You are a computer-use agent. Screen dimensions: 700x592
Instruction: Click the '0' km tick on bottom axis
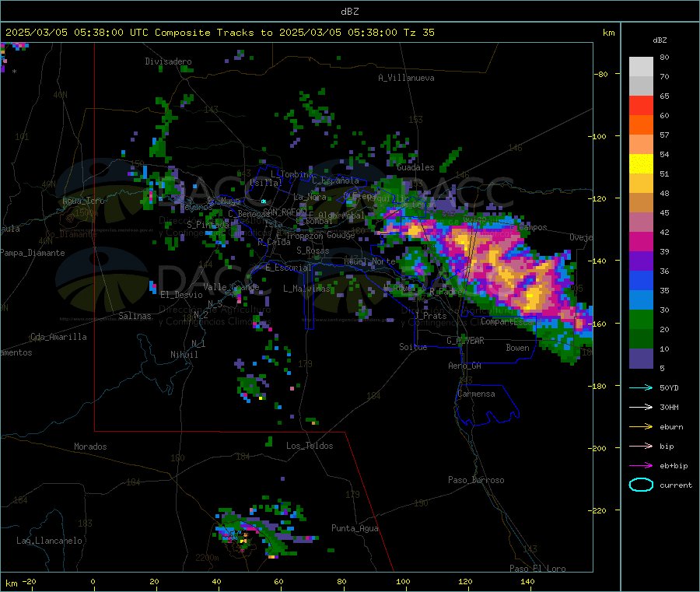point(93,581)
